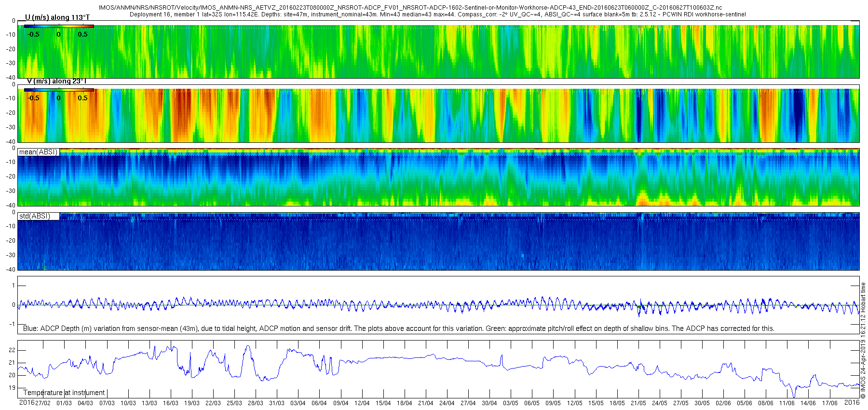Click the '25/03' date tick label
Screen dimensions: 868x410
point(234,403)
